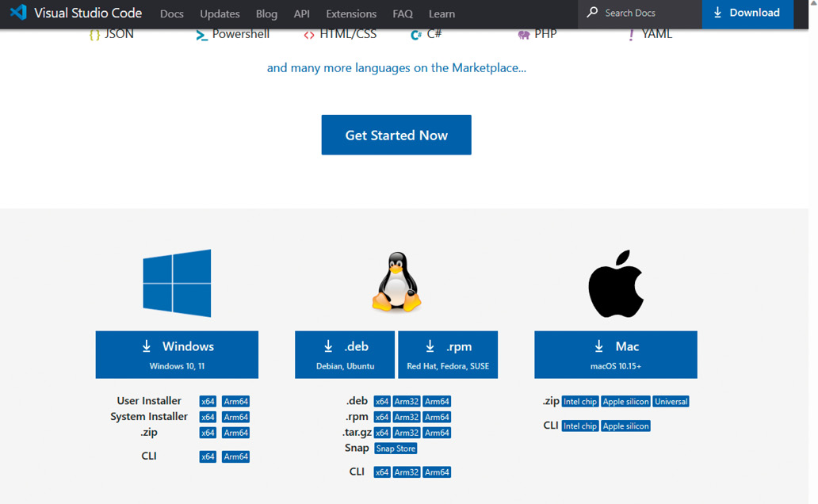This screenshot has height=504, width=818.
Task: Click the Apple logo image
Action: coord(616,284)
